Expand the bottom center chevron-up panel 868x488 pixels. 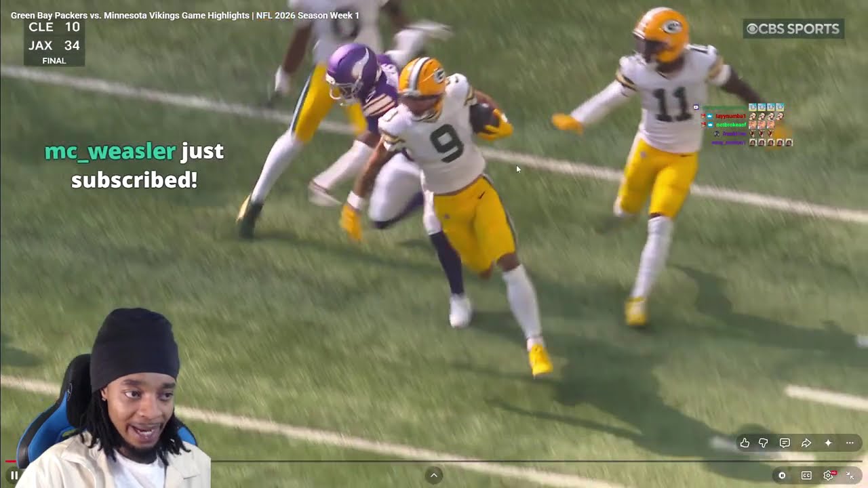(x=434, y=475)
